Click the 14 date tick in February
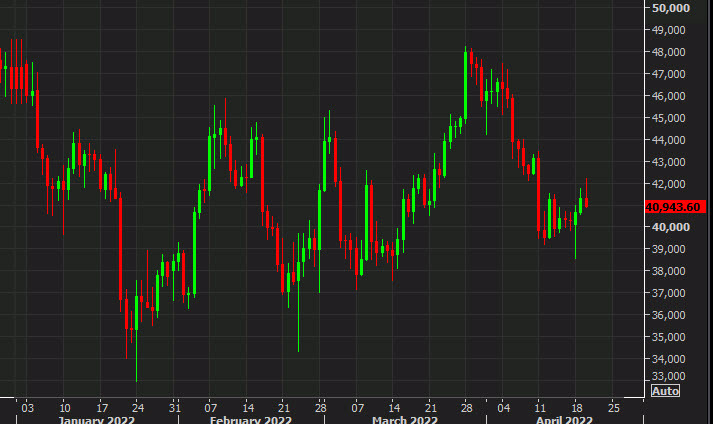Screen dimensions: 713x424 point(247,408)
